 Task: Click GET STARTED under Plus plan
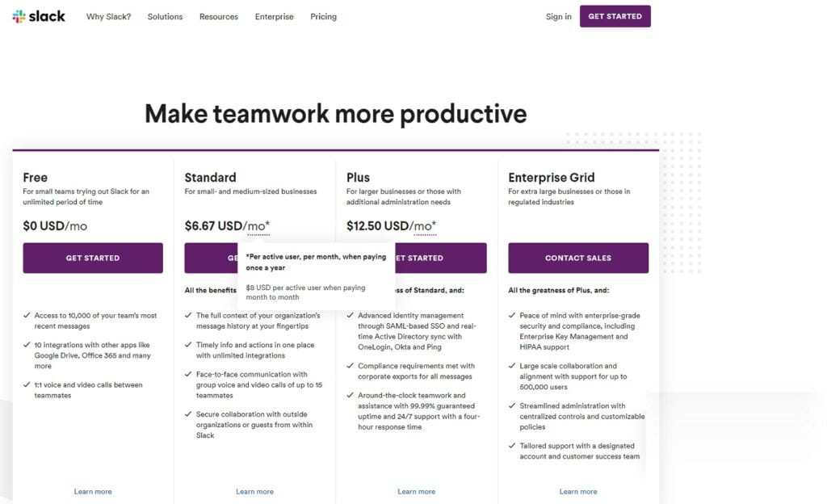pyautogui.click(x=441, y=258)
